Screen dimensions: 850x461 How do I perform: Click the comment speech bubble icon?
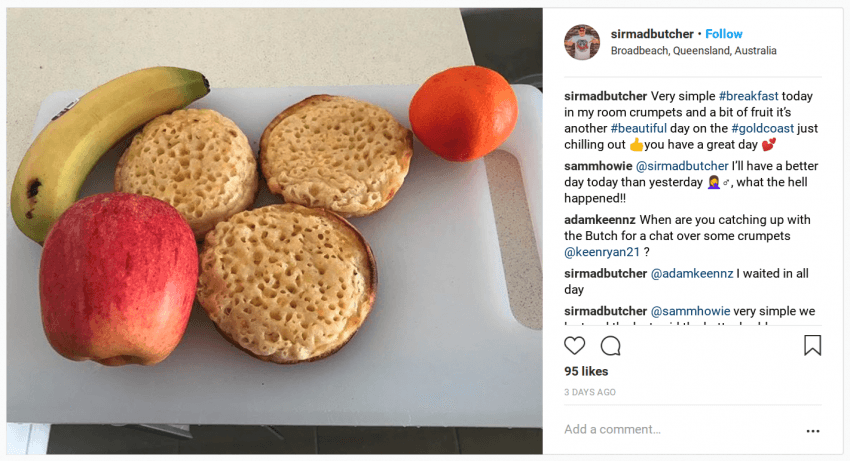click(x=610, y=345)
